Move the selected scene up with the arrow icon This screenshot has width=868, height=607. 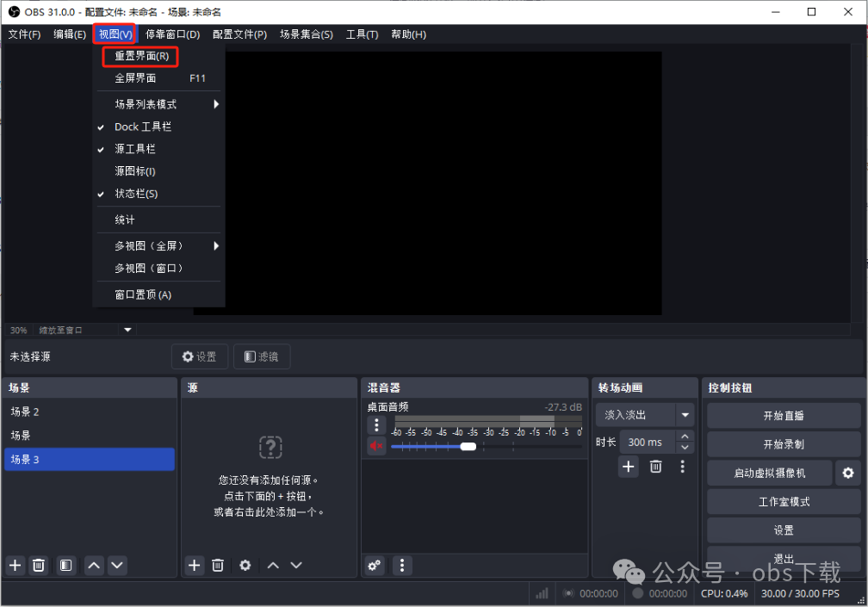(x=94, y=566)
